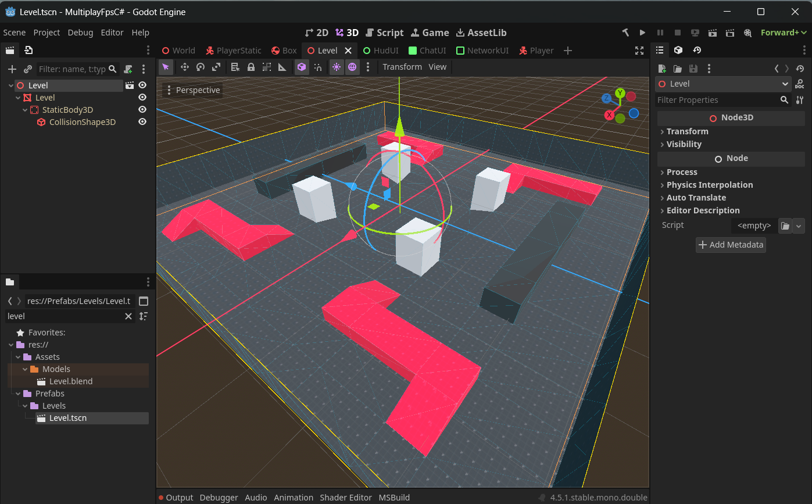Screen dimensions: 812x504
Task: Click the Add Metadata button
Action: click(x=731, y=245)
